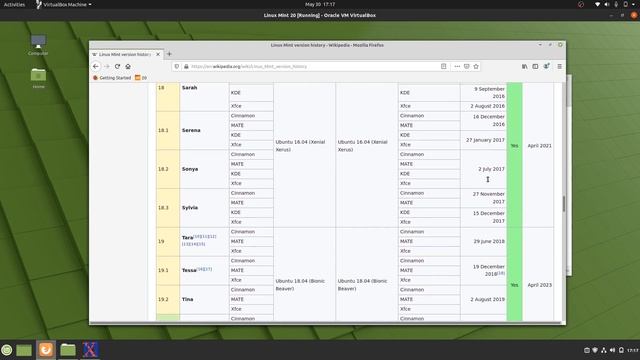Open the 19 December 2018 citation link
The width and height of the screenshot is (640, 360).
pos(501,273)
